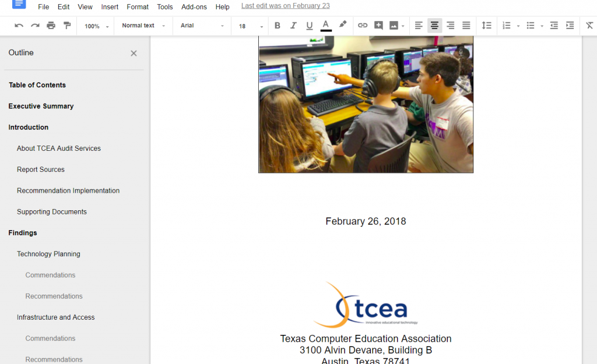Insert a link using link icon

tap(363, 26)
